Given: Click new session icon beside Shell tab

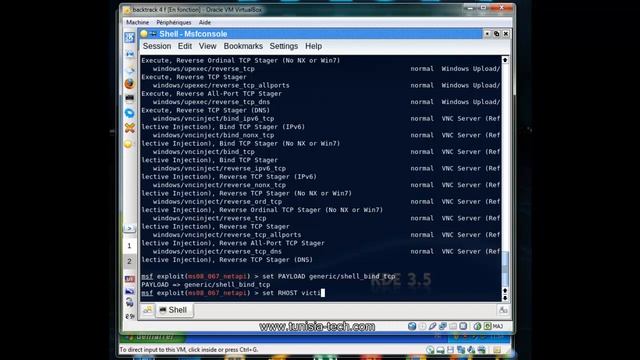Looking at the screenshot, I should pos(147,310).
